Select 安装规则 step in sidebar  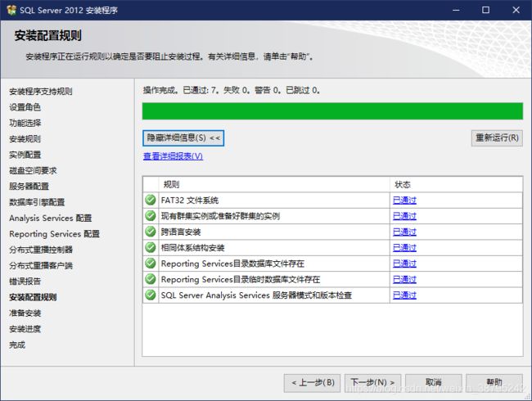tap(25, 139)
